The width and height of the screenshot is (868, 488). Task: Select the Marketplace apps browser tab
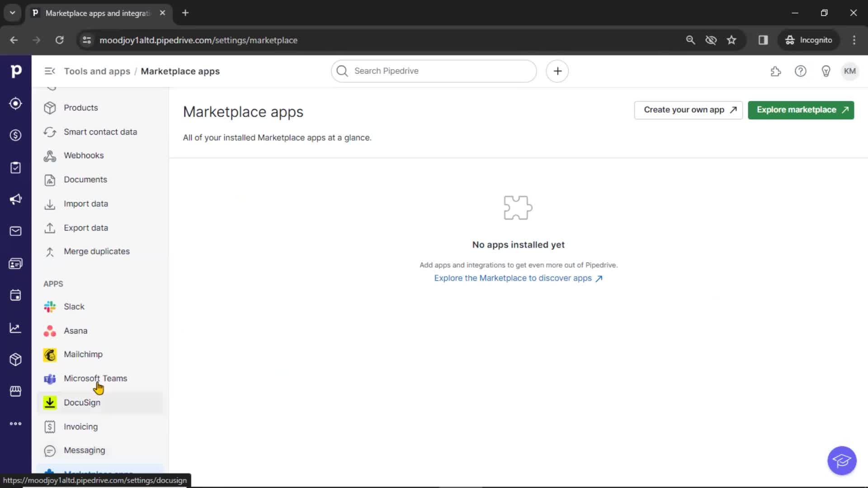pyautogui.click(x=99, y=13)
